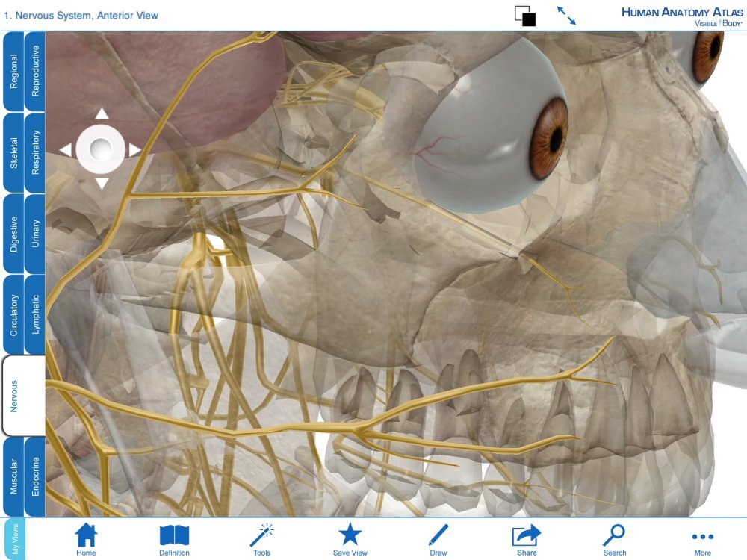Expand the My Views panel
The image size is (747, 560).
(x=13, y=536)
